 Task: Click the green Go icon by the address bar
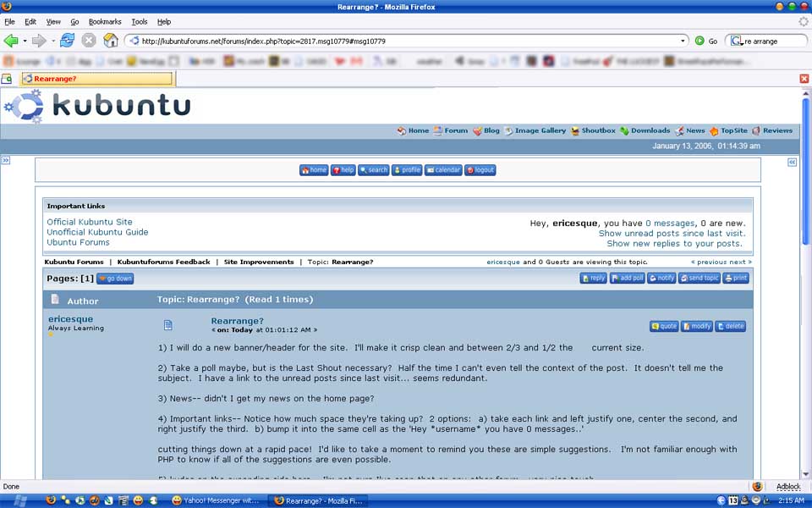[x=700, y=41]
